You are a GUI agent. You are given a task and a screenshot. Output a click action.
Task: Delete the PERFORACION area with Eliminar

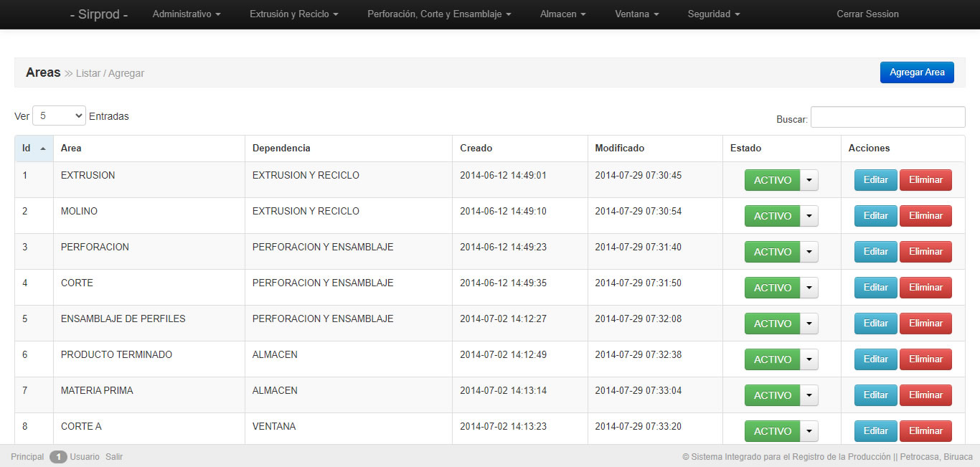click(925, 252)
